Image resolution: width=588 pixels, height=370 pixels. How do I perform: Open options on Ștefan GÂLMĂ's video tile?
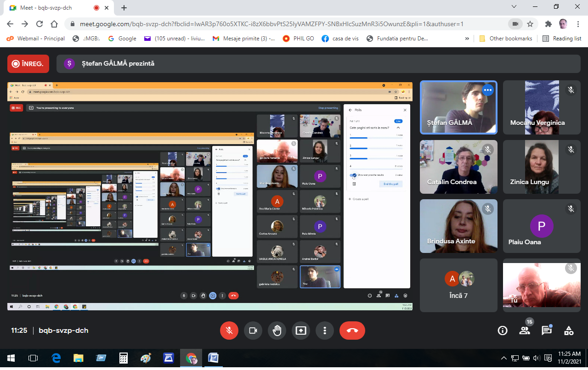click(x=487, y=90)
